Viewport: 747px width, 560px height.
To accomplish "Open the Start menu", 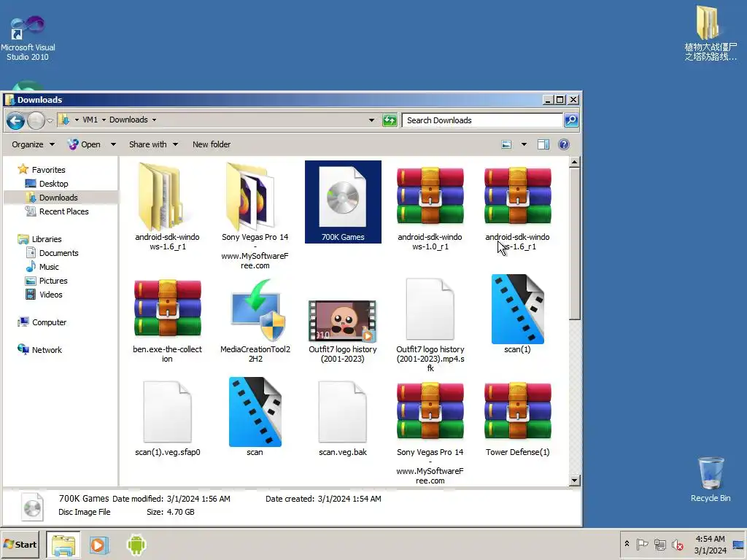I will point(20,544).
